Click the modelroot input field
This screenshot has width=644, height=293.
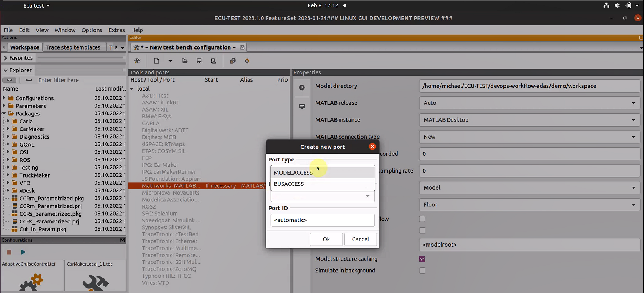coord(529,245)
